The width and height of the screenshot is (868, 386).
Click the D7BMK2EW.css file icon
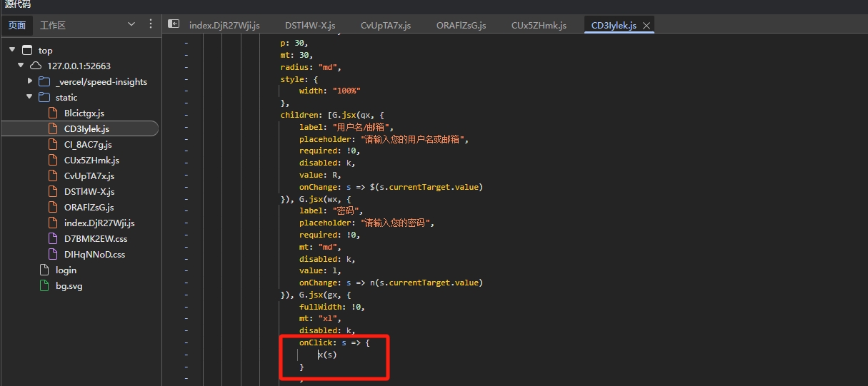click(52, 239)
